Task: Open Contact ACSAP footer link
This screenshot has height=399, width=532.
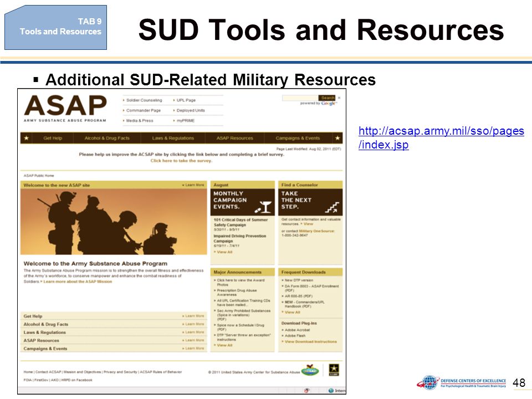Action: 48,372
